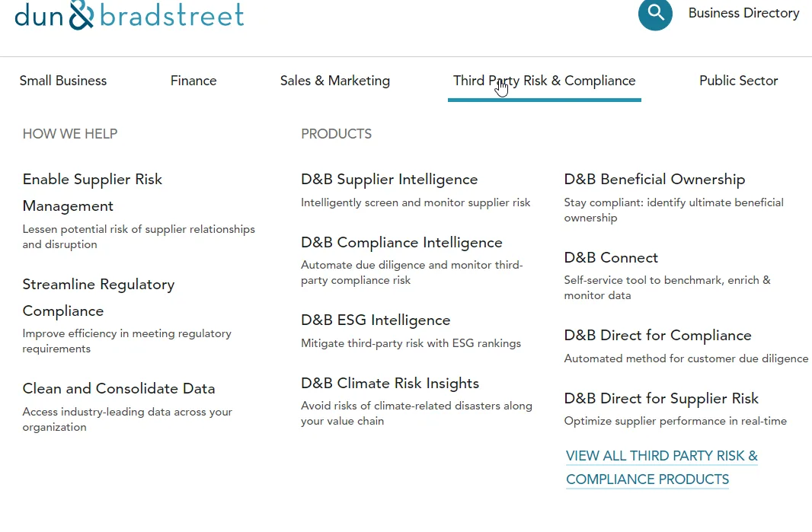Select Clean and Consolidate Data
Image resolution: width=812 pixels, height=532 pixels.
click(x=119, y=389)
